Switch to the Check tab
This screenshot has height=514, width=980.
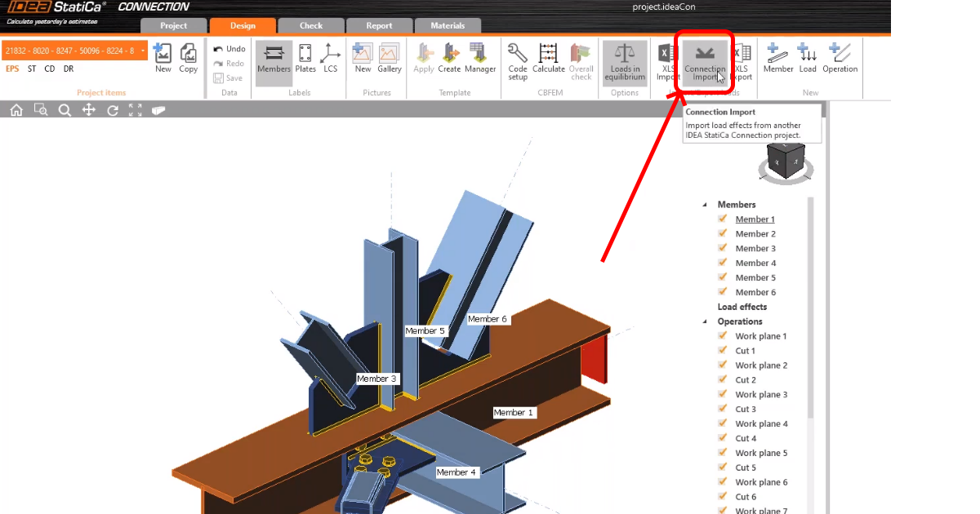click(x=310, y=25)
